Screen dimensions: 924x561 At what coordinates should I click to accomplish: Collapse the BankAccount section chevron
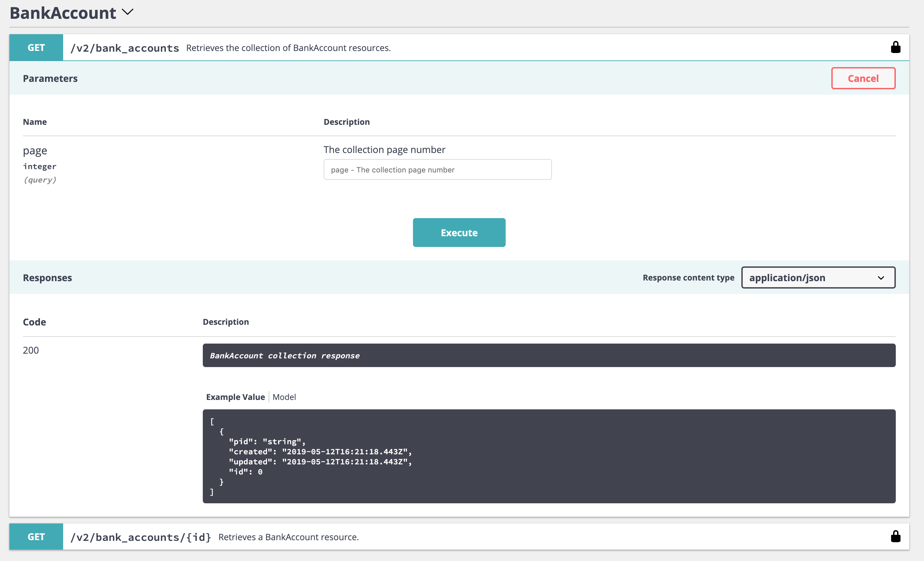click(128, 12)
